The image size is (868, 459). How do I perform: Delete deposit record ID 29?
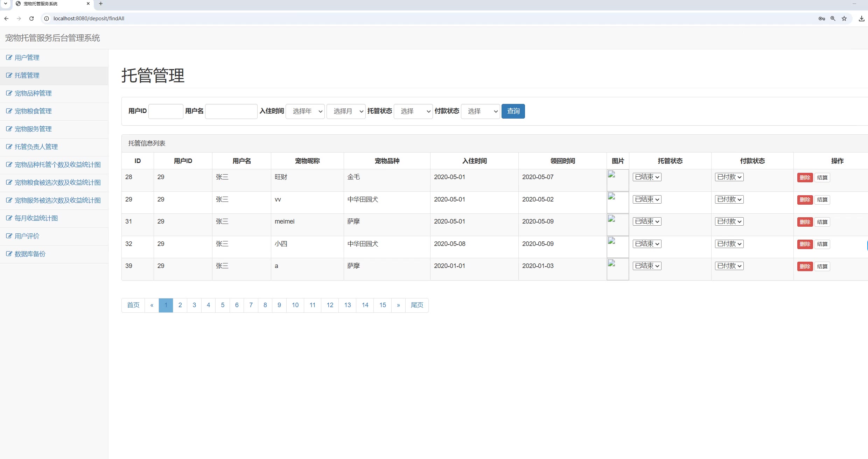(x=805, y=200)
